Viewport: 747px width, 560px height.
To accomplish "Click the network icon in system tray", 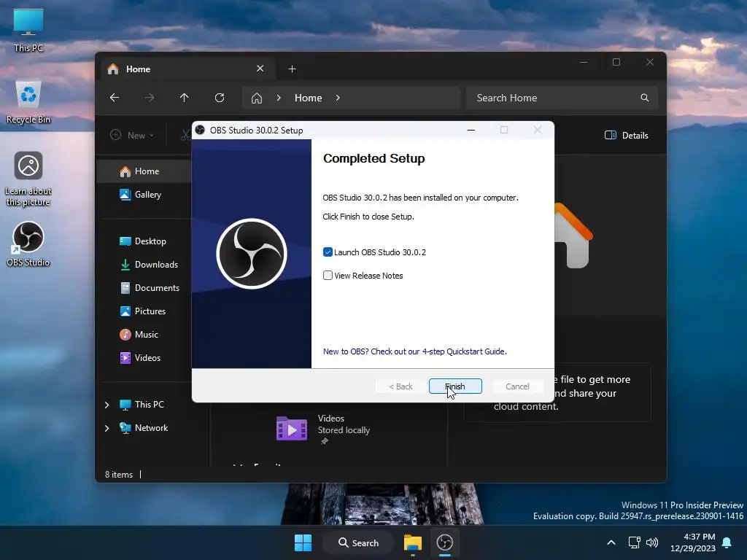I will tap(634, 542).
